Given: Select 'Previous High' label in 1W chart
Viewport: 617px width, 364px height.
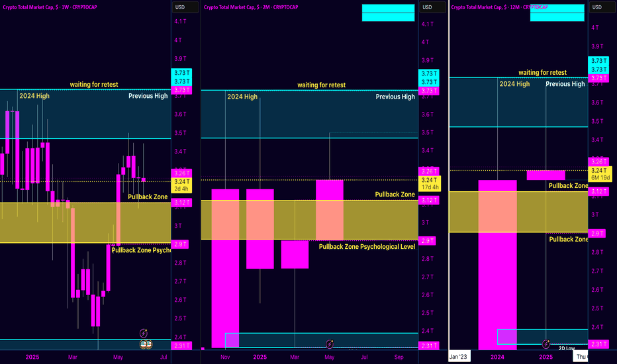Looking at the screenshot, I should tap(148, 95).
